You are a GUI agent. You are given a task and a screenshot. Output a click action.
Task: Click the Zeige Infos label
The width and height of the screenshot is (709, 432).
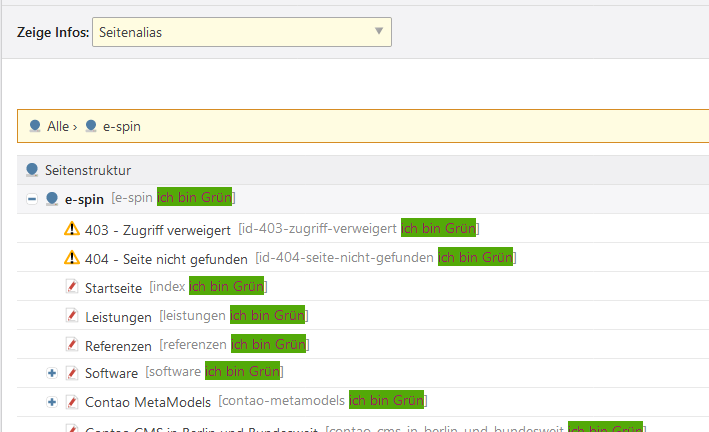53,32
